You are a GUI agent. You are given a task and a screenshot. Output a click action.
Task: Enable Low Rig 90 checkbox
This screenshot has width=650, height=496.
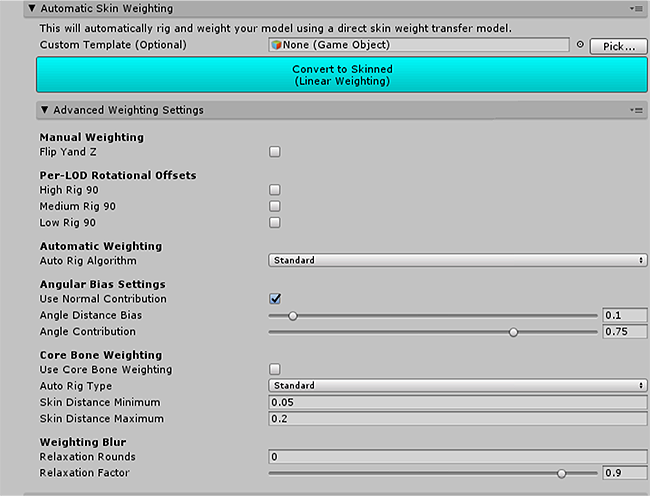tap(274, 223)
